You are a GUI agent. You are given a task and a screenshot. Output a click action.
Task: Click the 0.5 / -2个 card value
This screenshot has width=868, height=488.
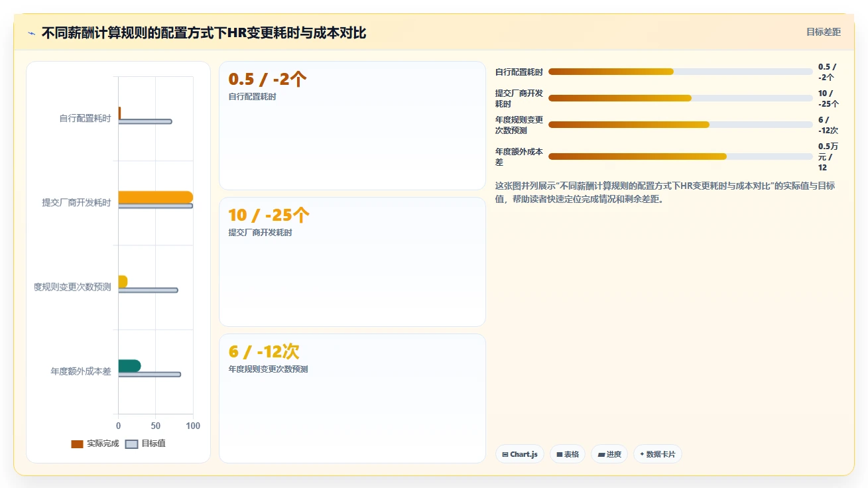267,79
